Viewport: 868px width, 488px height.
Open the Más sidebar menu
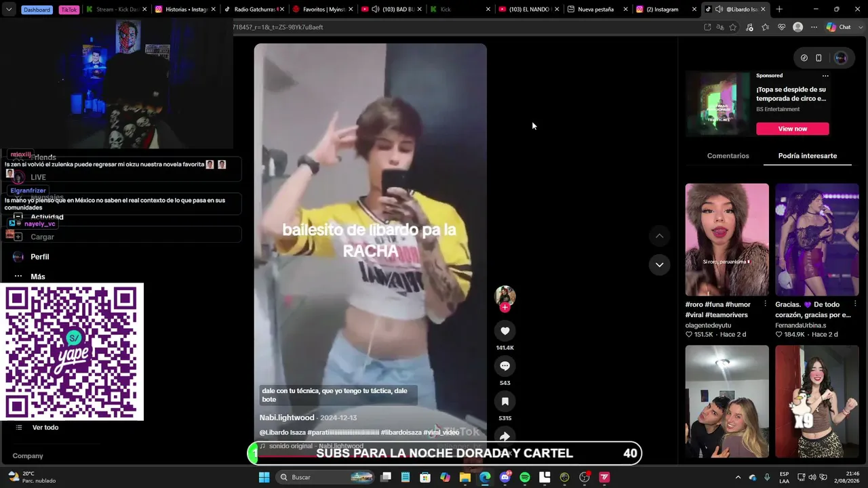[x=37, y=277]
